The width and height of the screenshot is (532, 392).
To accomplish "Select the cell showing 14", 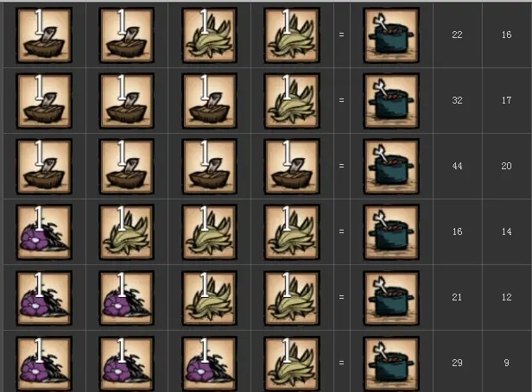I will (x=507, y=231).
